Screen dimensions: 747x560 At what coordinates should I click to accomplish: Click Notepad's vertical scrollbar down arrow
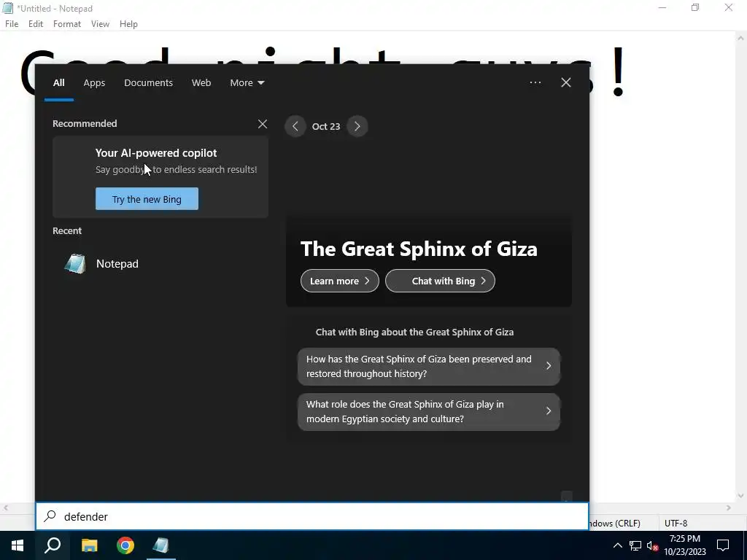coord(741,496)
